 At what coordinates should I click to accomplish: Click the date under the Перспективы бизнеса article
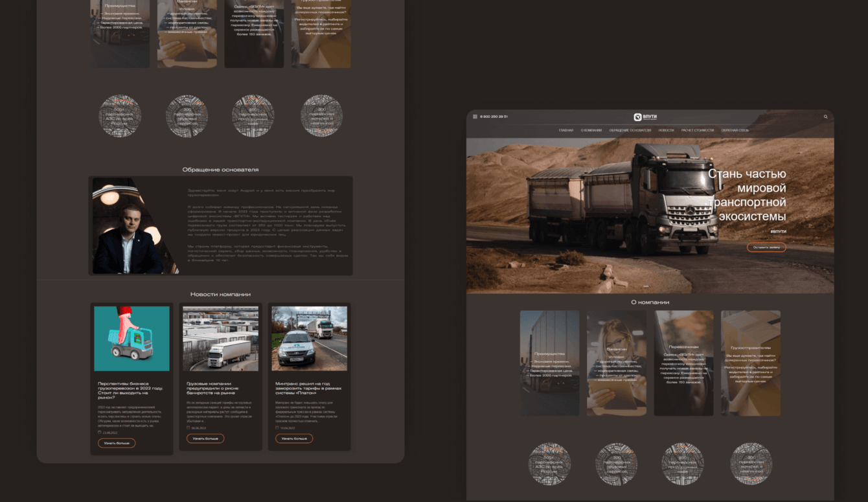(x=110, y=432)
